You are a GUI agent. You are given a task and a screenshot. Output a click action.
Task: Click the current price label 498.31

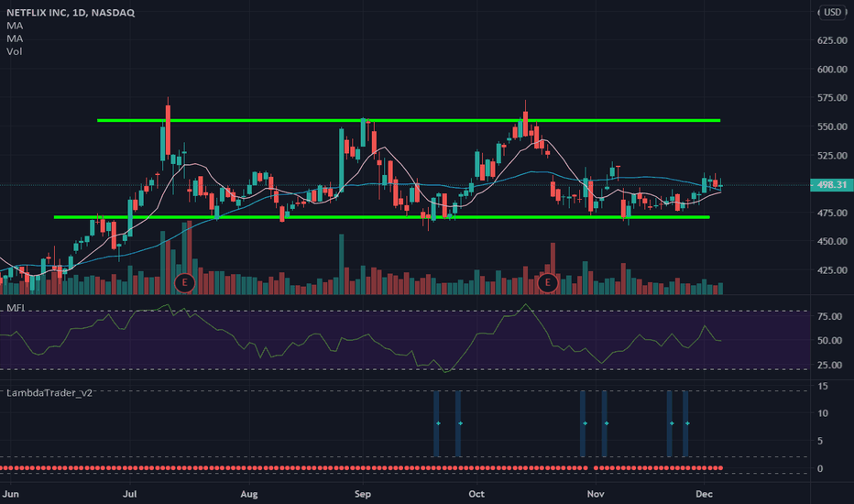(x=832, y=185)
